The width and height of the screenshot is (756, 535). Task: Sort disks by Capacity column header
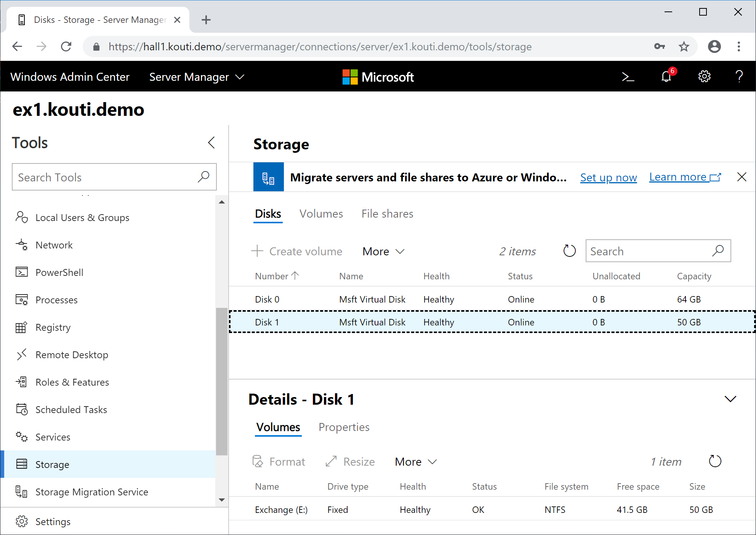click(694, 276)
